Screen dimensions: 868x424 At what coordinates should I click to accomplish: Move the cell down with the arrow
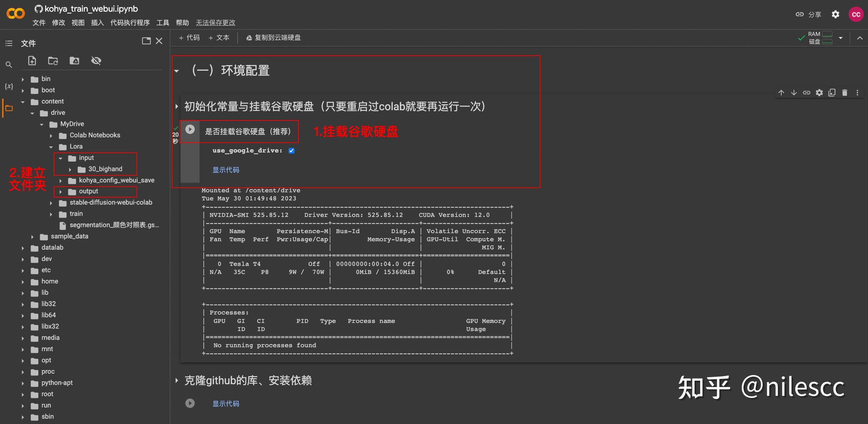point(794,92)
